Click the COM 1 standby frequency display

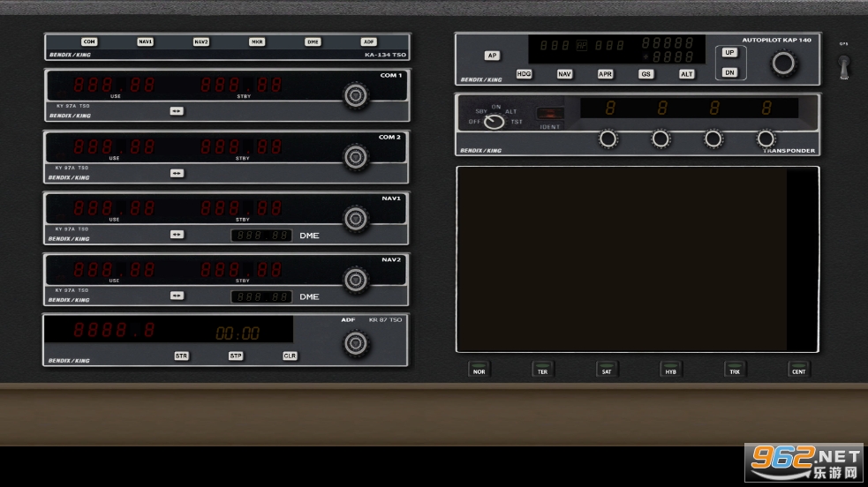241,85
